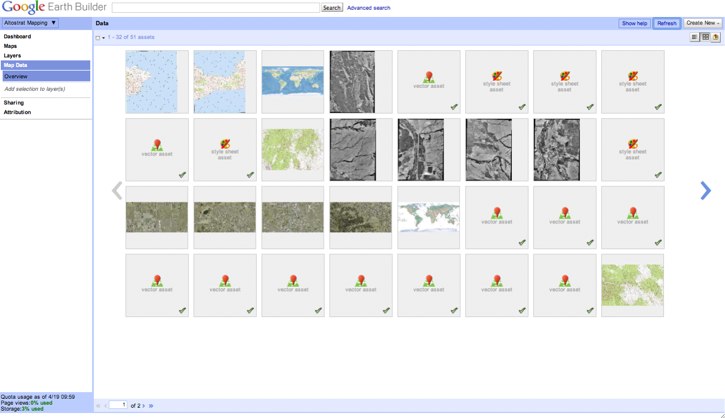Go to next page with right chevron arrow
725x418 pixels.
(x=706, y=190)
